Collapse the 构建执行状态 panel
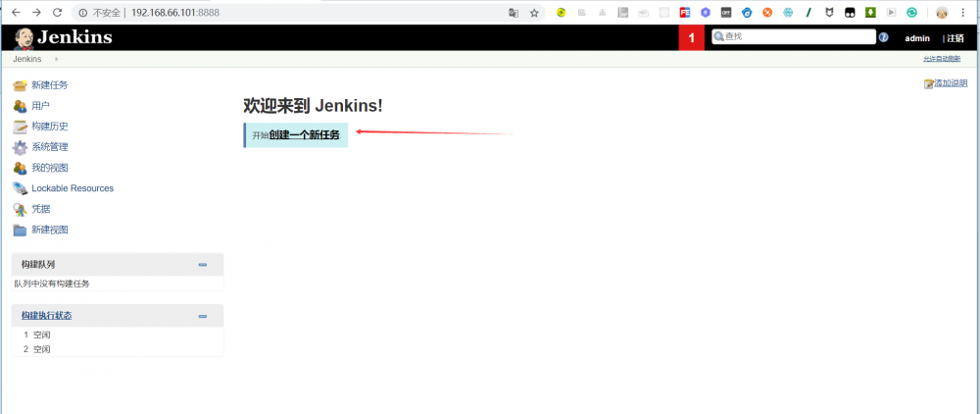 203,316
